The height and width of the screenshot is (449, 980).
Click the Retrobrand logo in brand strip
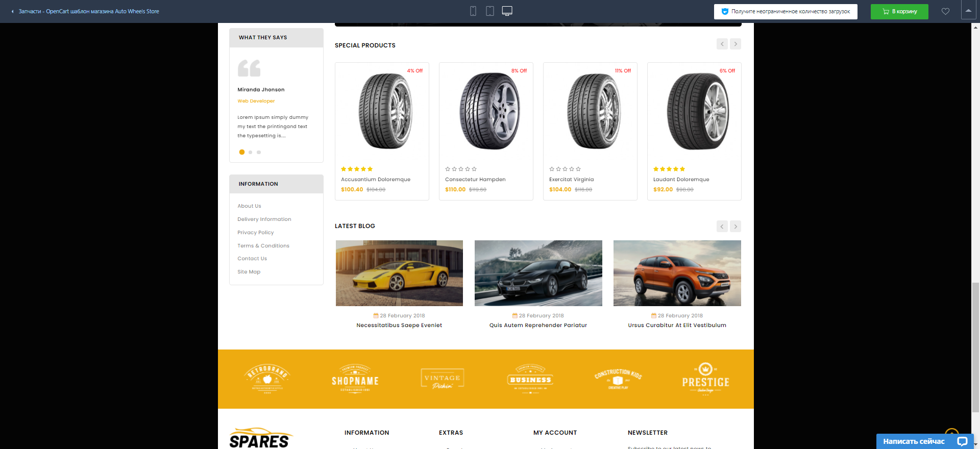point(267,379)
